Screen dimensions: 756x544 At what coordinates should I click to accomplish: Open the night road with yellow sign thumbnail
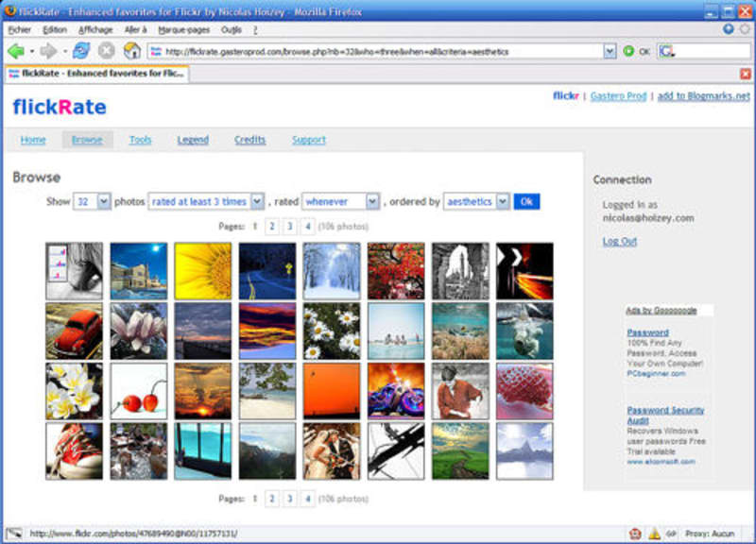click(267, 271)
